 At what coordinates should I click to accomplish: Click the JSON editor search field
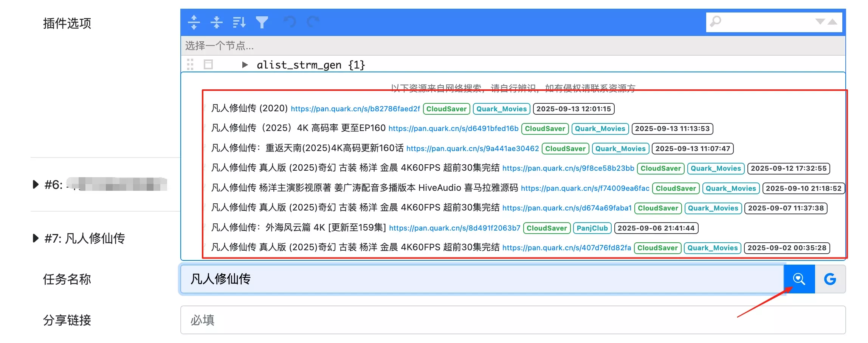coord(767,22)
